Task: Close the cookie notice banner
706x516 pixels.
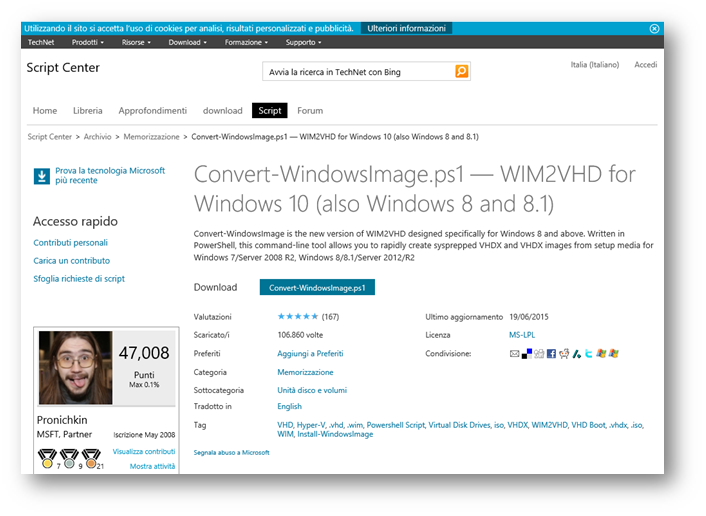Action: [654, 28]
